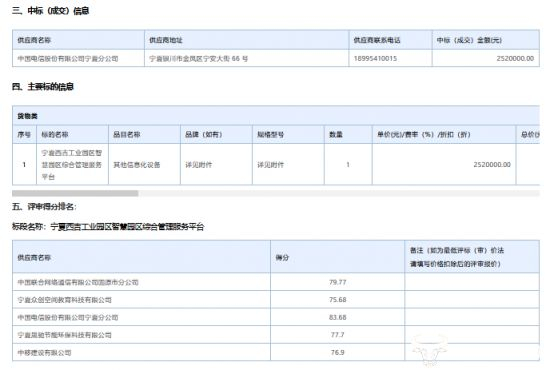Click the 品目名称 column header
550x370 pixels.
pos(127,134)
